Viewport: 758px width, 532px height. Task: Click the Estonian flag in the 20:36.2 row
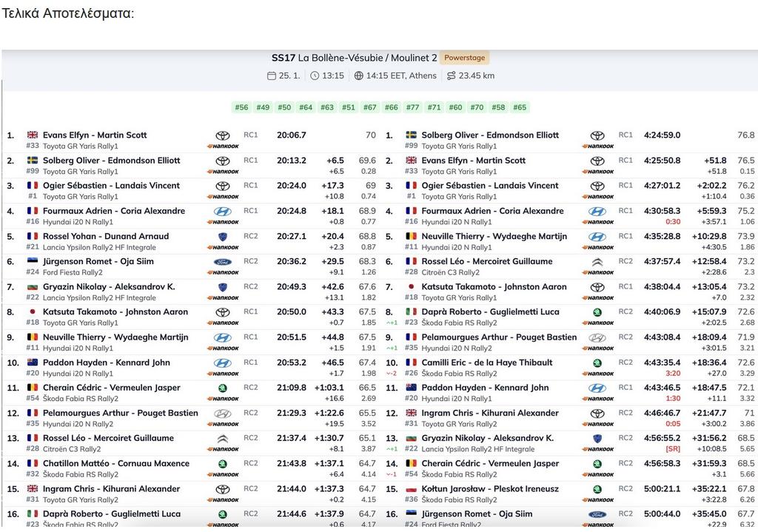(x=33, y=261)
